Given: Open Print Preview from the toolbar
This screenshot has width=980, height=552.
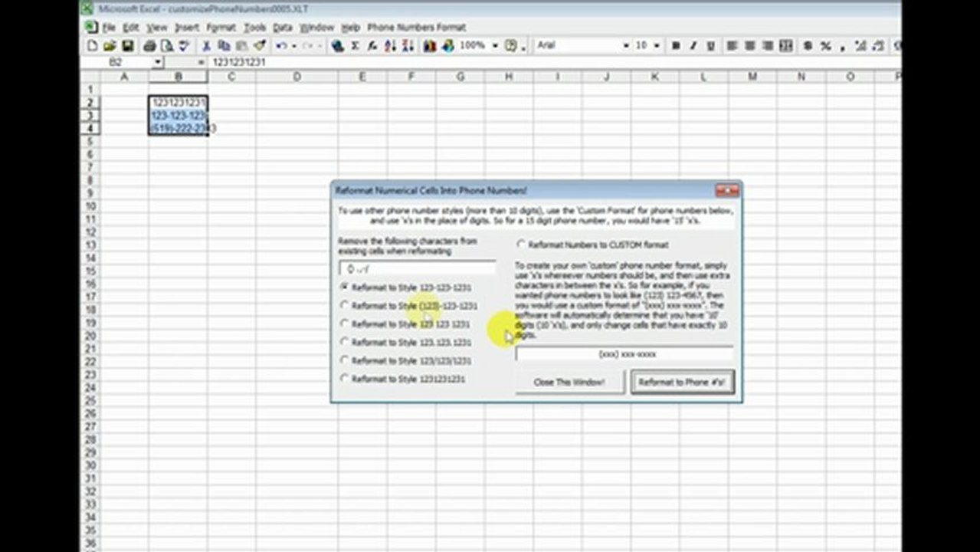Looking at the screenshot, I should pos(166,46).
